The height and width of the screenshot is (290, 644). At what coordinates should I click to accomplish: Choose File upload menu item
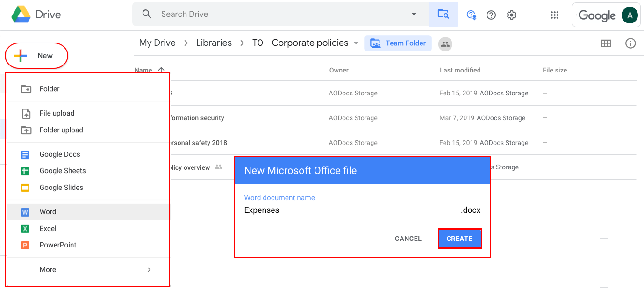(88, 113)
